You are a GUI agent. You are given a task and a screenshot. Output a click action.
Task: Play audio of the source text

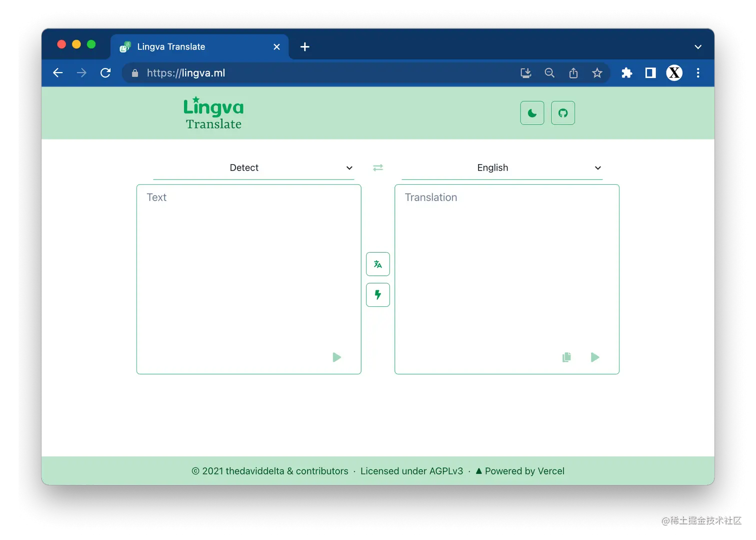[337, 357]
